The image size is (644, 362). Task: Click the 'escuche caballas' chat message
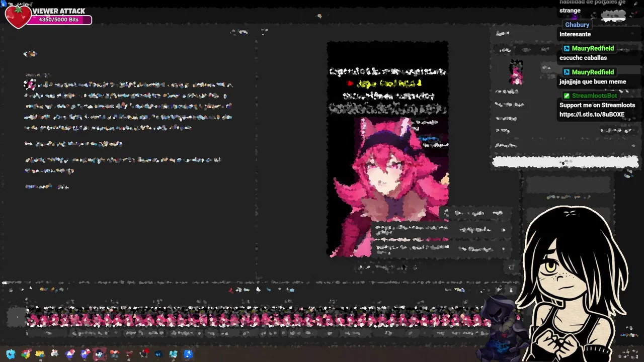click(x=583, y=58)
